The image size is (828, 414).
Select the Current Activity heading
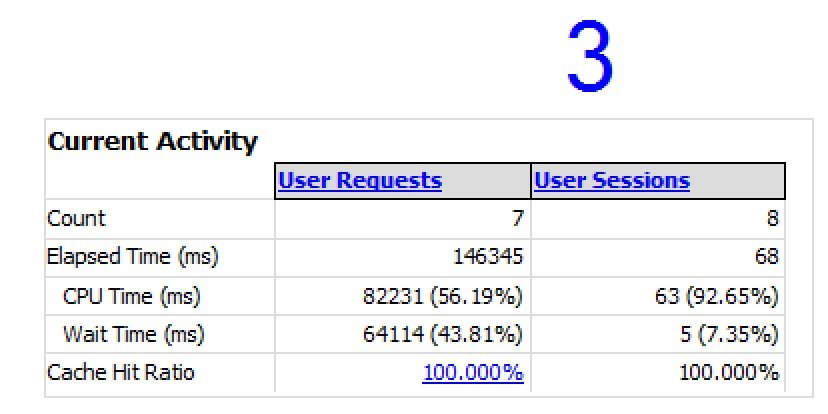coord(153,142)
